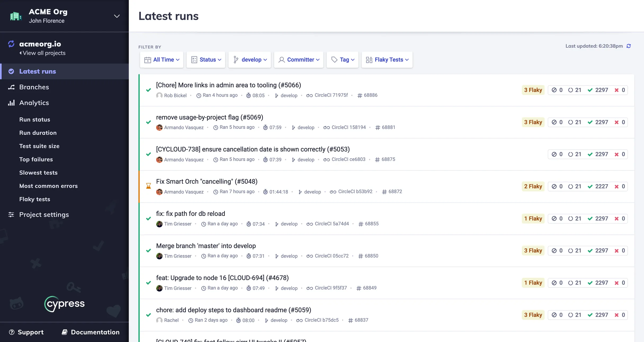The width and height of the screenshot is (644, 342).
Task: Click the CircleCI link icon for 71975f
Action: coord(309,96)
